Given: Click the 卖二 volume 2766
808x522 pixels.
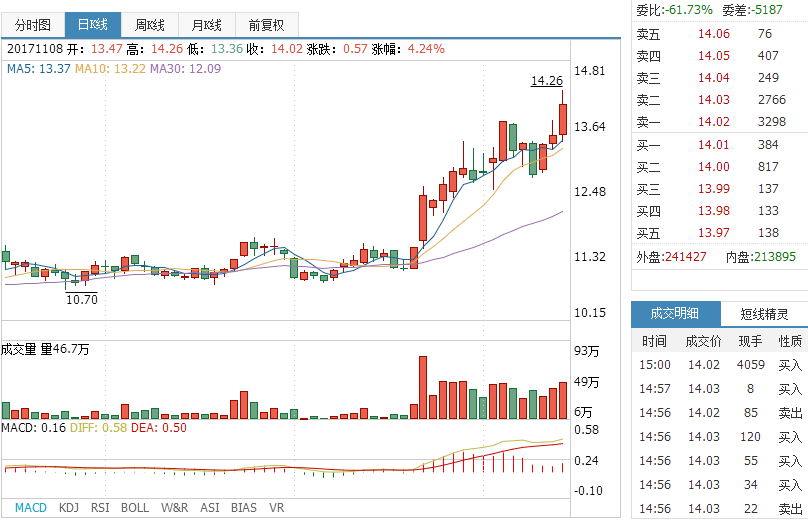Looking at the screenshot, I should (771, 100).
